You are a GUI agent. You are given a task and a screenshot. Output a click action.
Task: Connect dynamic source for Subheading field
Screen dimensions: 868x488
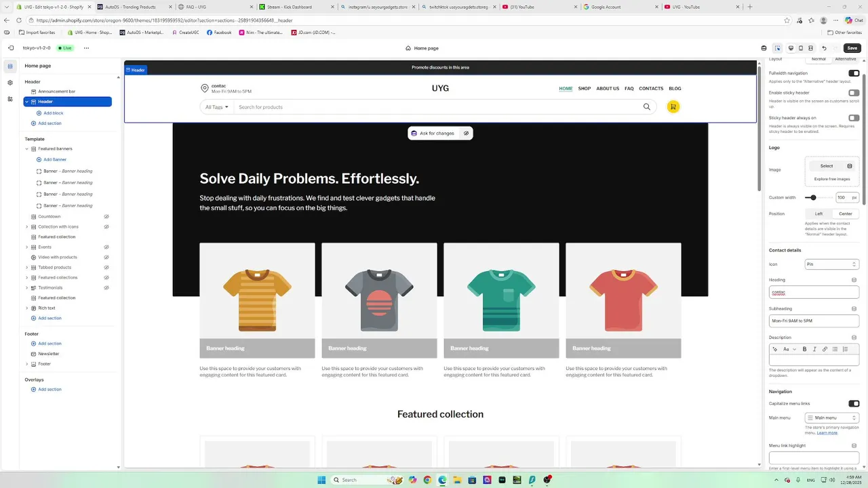coord(854,308)
